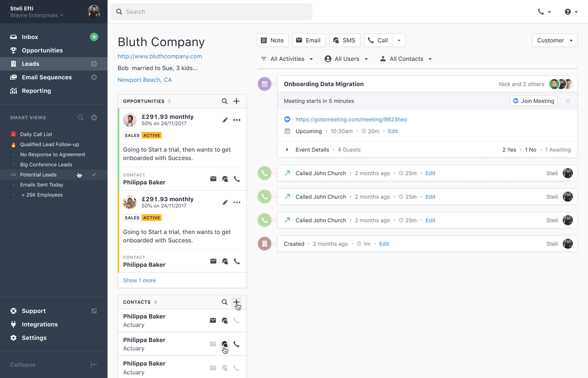This screenshot has width=588, height=378.
Task: Click the Newport Beach, CA address link
Action: click(145, 80)
